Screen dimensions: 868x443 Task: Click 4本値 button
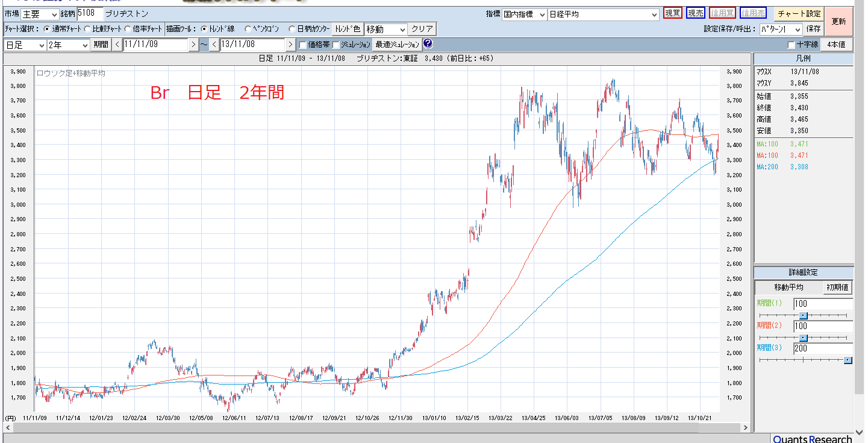point(835,45)
